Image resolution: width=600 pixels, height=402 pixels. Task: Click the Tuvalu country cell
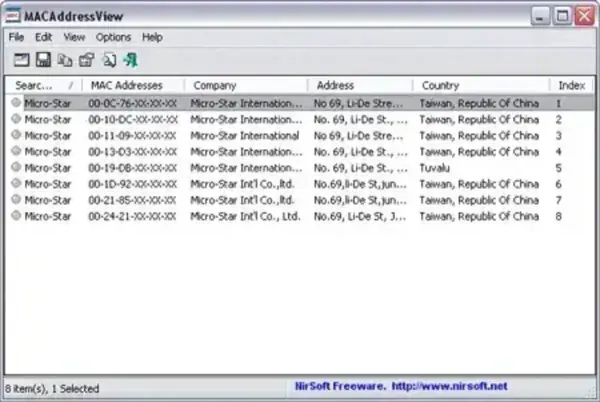[x=435, y=168]
